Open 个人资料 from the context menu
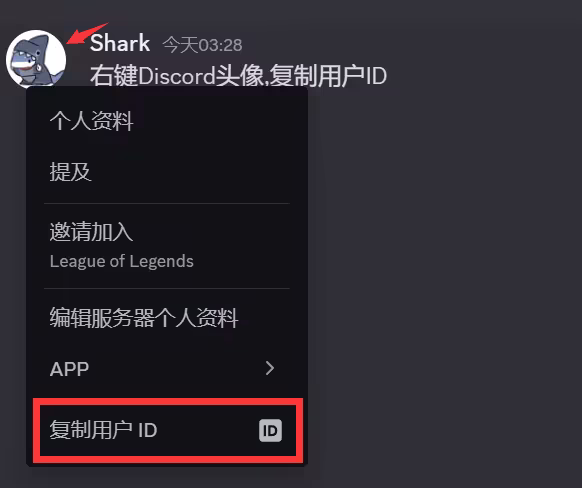 [x=91, y=121]
